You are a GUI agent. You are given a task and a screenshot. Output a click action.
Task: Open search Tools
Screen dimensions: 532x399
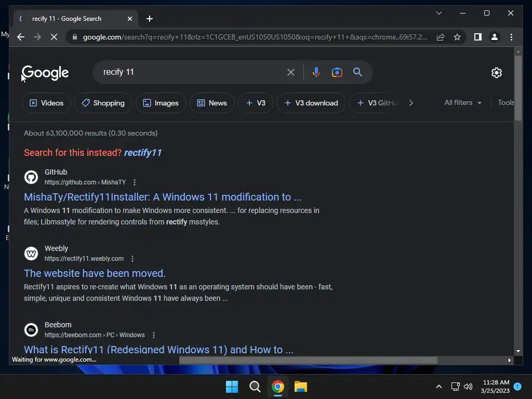506,102
